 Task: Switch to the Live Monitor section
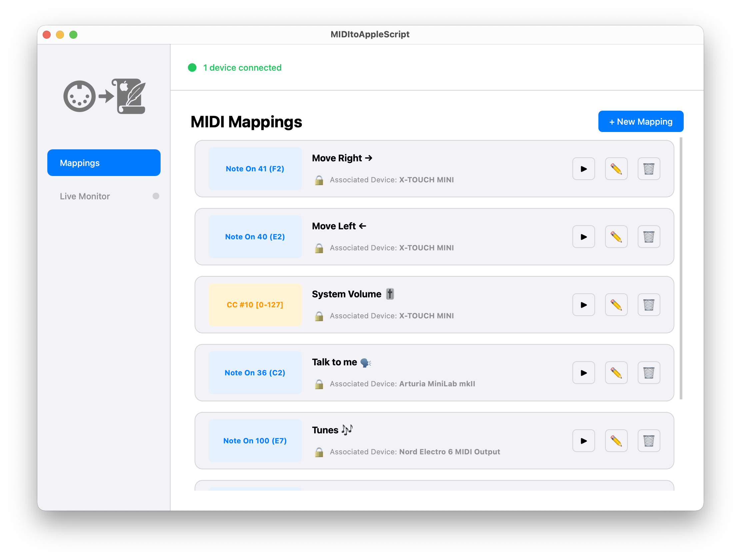click(85, 196)
